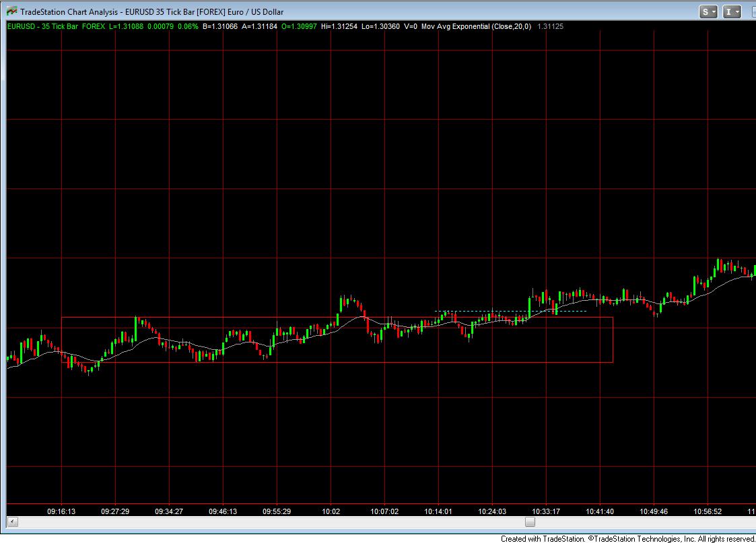Click the "L=1.31088" last price value
Screen dimensions: 756x543
pyautogui.click(x=126, y=26)
